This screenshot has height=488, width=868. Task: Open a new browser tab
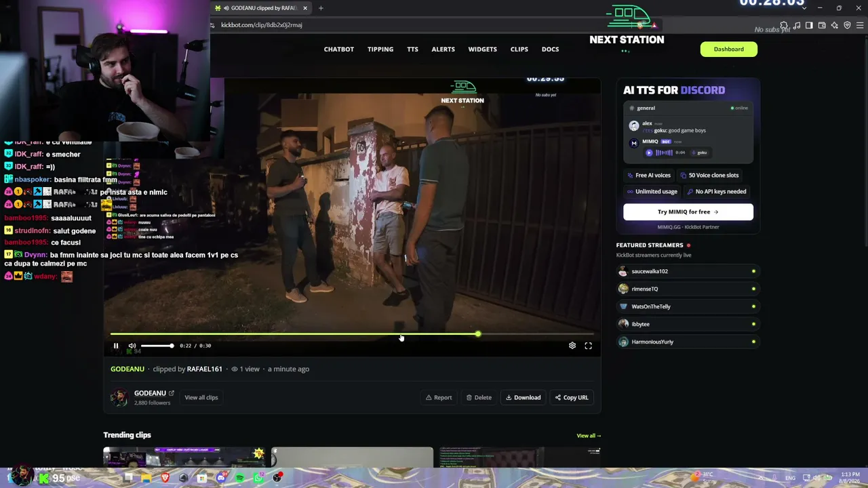[x=321, y=8]
